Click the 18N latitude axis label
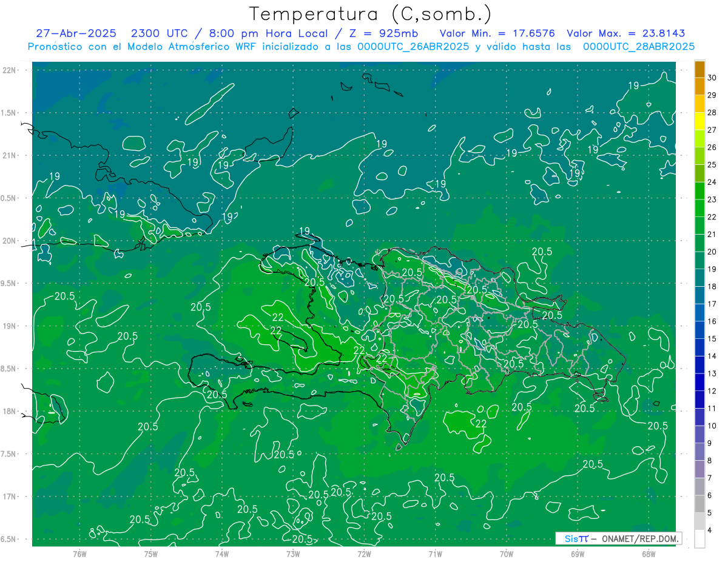Screen dimensions: 728x562 coord(10,411)
